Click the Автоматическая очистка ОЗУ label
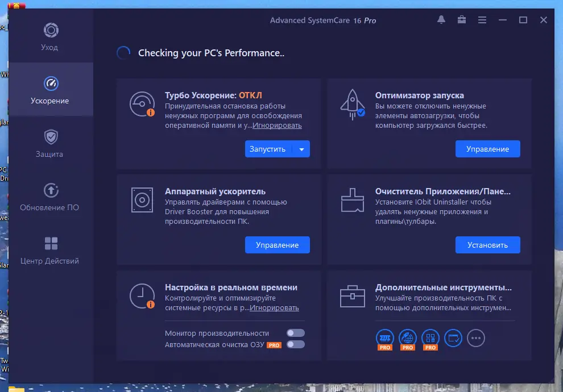 pos(214,345)
